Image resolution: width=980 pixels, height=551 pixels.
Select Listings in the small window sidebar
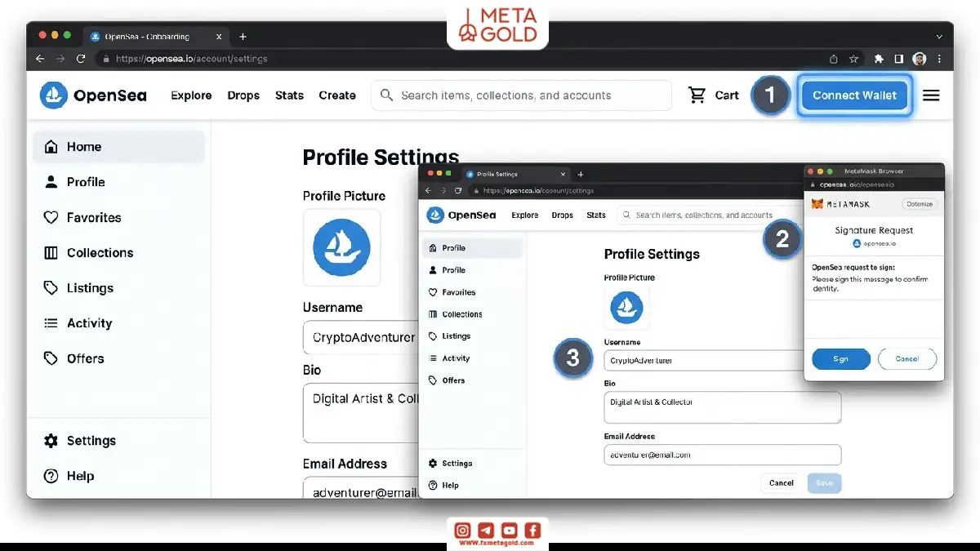pyautogui.click(x=472, y=336)
